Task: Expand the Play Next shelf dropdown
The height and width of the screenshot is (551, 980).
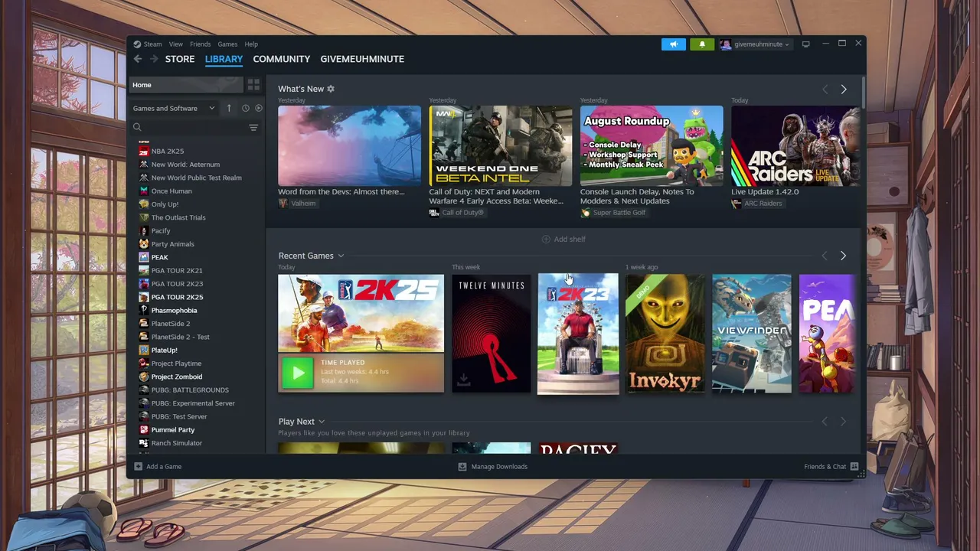Action: click(x=322, y=422)
